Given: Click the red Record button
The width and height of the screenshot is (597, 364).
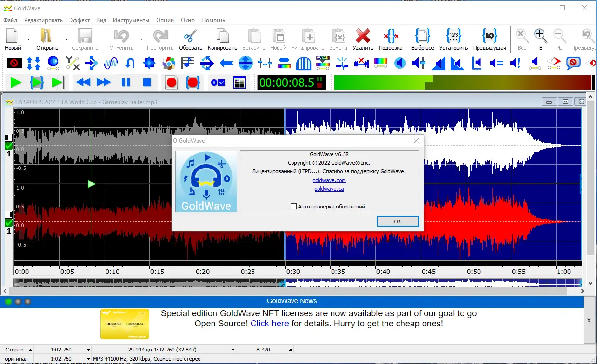Looking at the screenshot, I should [x=172, y=82].
